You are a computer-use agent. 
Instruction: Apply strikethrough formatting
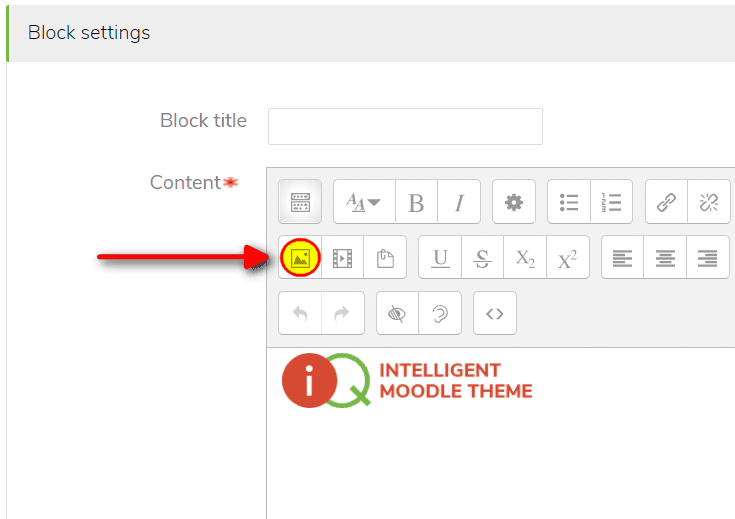click(x=482, y=257)
